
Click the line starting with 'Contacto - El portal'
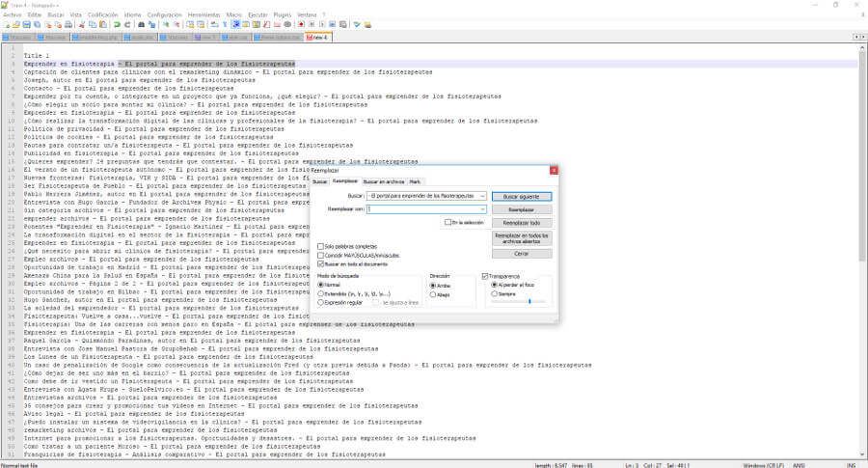128,88
